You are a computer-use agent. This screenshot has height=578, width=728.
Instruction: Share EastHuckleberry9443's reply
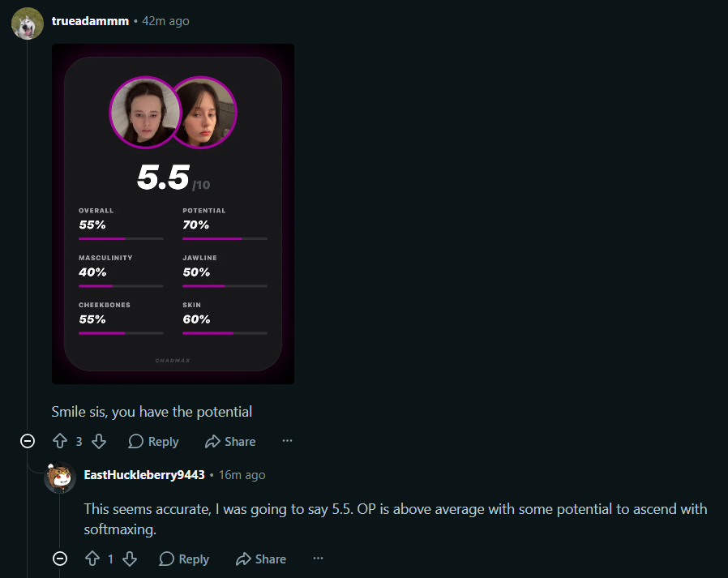click(260, 559)
